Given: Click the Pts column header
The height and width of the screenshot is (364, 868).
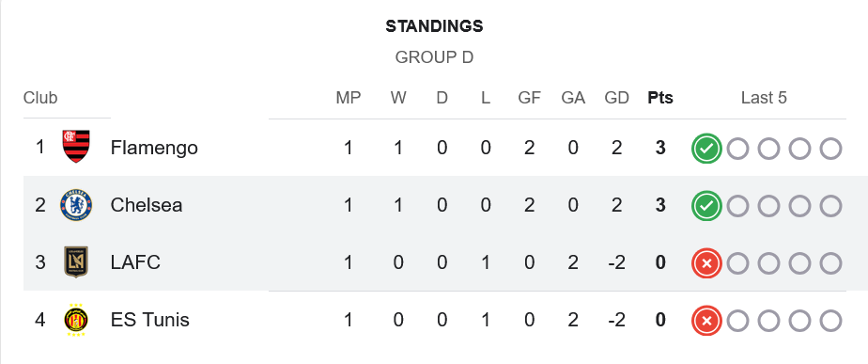Looking at the screenshot, I should click(660, 98).
